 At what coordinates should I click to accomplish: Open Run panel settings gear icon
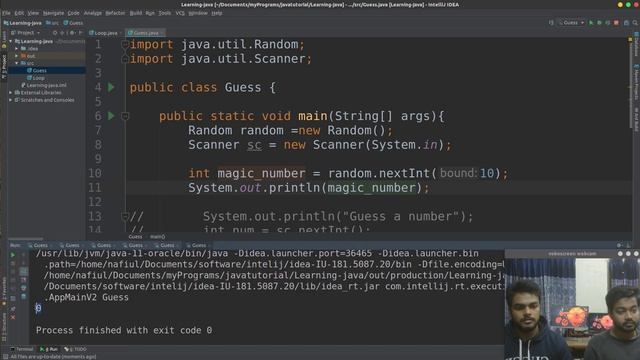point(620,245)
